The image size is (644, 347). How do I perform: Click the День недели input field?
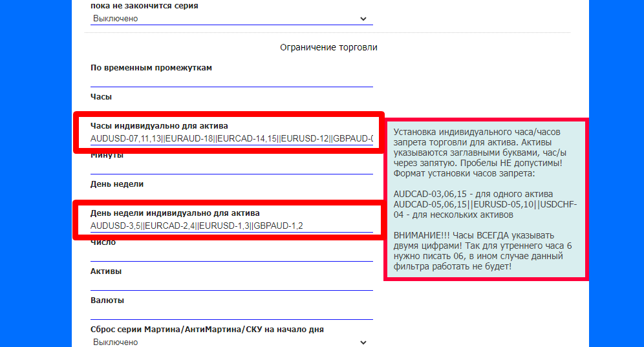point(231,195)
